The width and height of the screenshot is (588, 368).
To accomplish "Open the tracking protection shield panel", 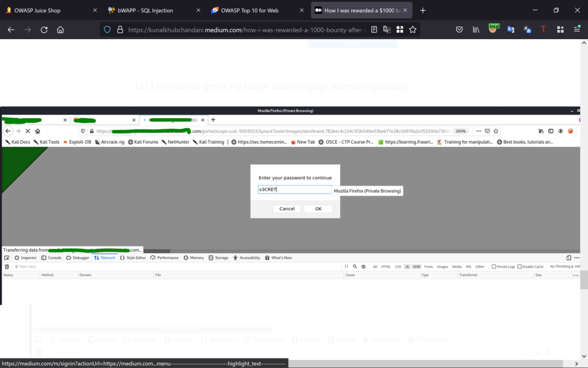I will click(x=107, y=30).
